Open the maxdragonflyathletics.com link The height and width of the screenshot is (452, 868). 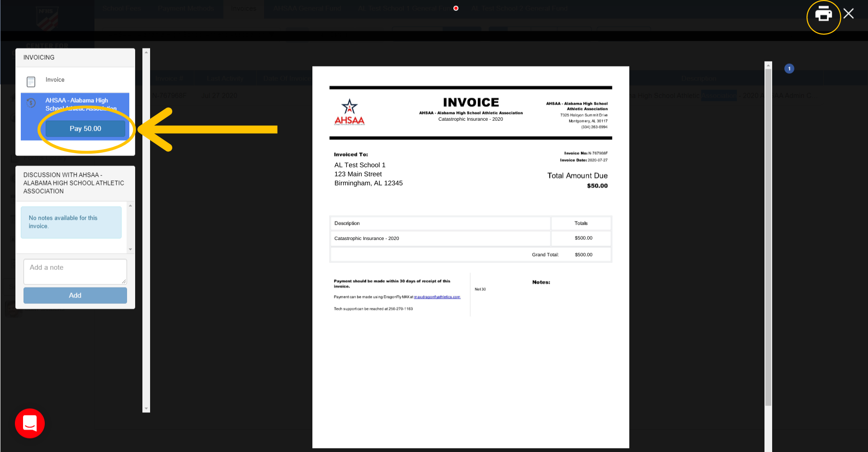pyautogui.click(x=437, y=297)
